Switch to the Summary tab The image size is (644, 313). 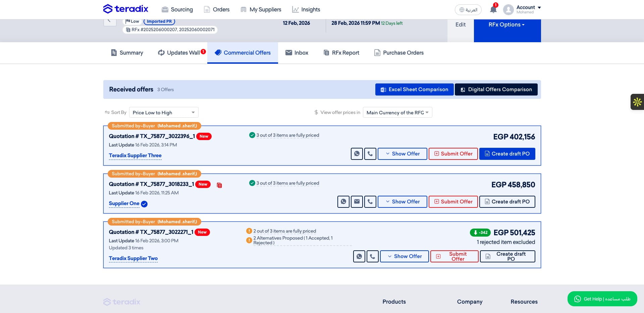tap(127, 53)
